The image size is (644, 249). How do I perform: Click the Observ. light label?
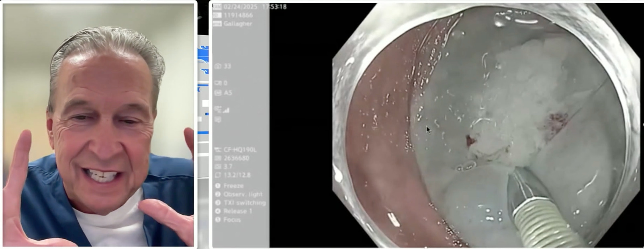click(243, 194)
